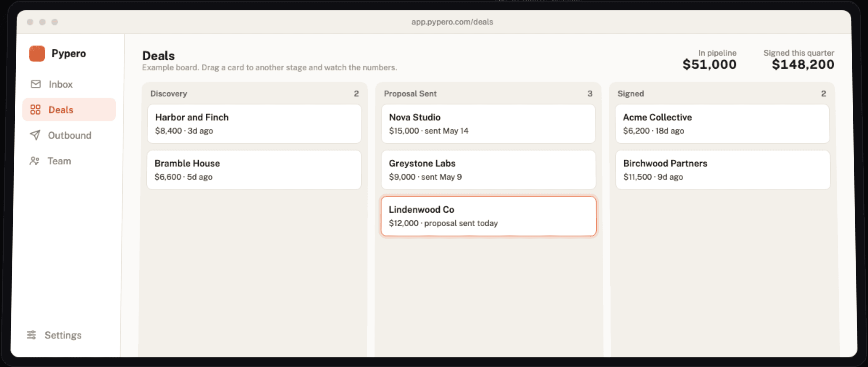Click the highlighted Lindenwood Co card
The image size is (868, 367).
pos(488,216)
